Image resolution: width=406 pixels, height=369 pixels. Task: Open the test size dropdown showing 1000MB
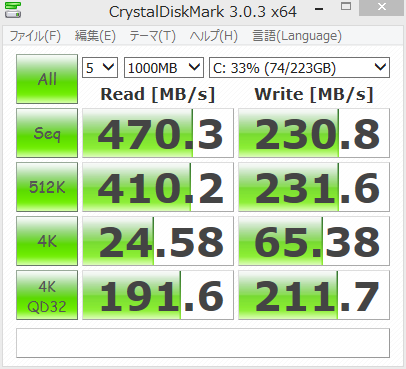pyautogui.click(x=164, y=68)
